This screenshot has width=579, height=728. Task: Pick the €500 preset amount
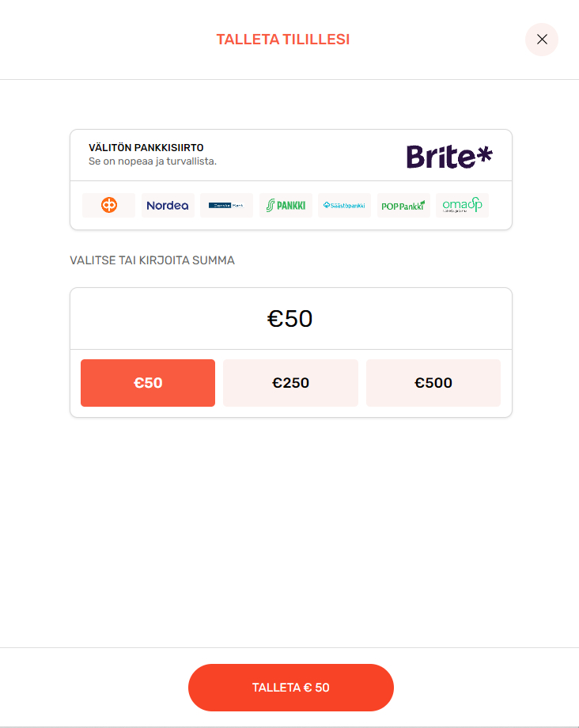click(x=433, y=383)
